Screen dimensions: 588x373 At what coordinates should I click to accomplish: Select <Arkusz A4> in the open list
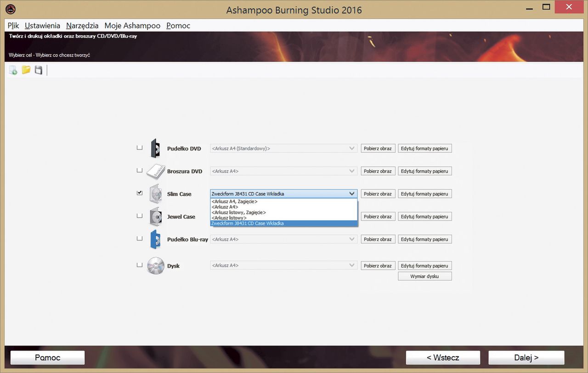(283, 207)
